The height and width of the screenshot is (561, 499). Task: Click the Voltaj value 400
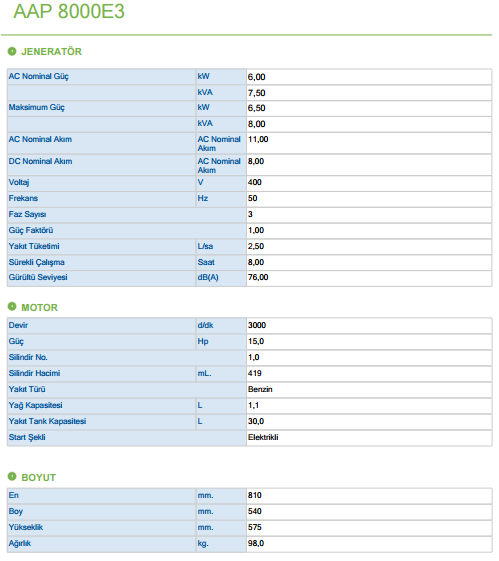[x=255, y=182]
